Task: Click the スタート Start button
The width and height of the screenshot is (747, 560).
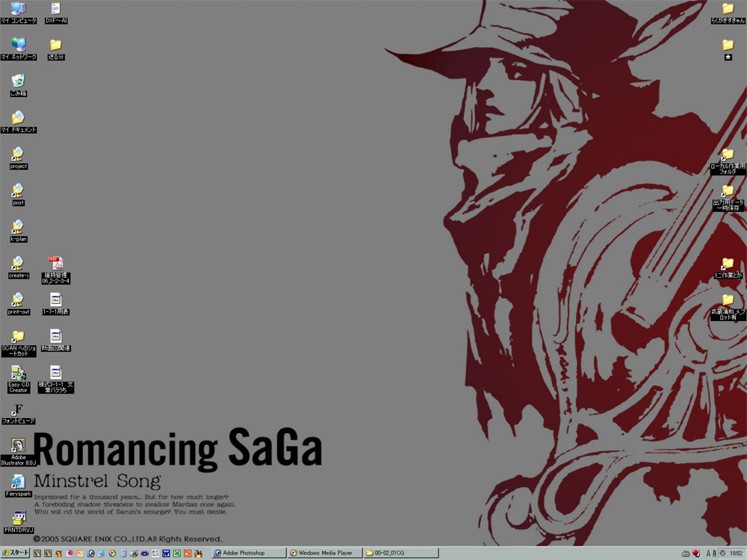Action: [x=16, y=553]
